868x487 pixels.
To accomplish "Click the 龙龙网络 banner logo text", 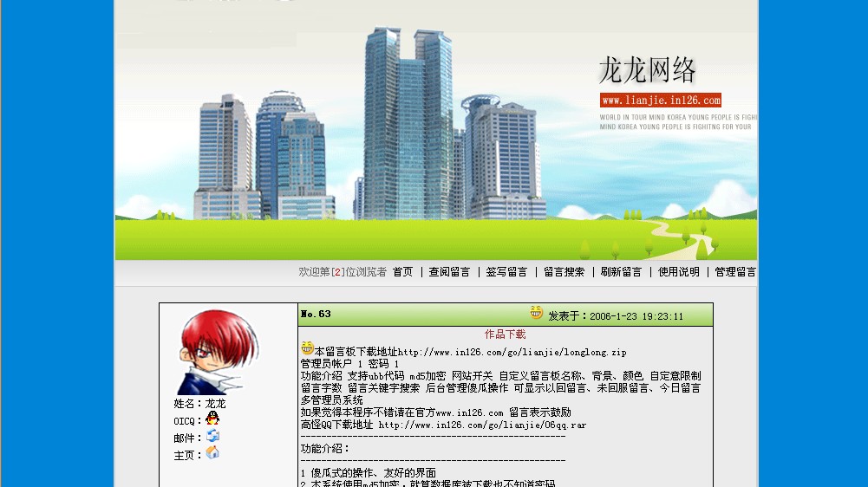I will point(647,70).
